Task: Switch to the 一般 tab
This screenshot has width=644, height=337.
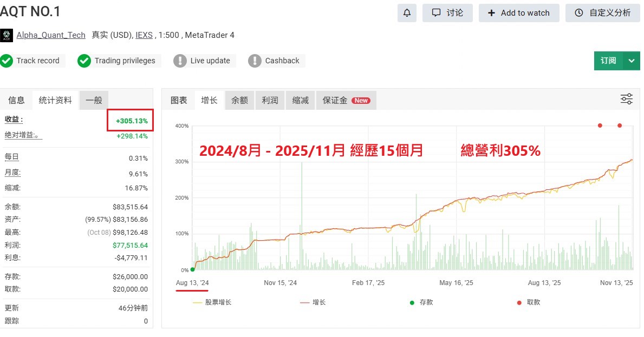Action: coord(94,100)
